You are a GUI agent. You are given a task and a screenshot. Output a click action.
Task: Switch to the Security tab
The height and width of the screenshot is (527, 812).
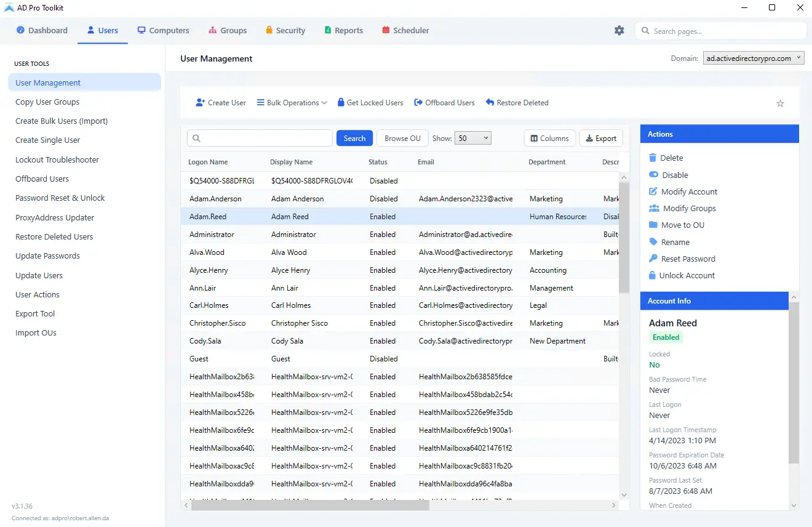285,30
